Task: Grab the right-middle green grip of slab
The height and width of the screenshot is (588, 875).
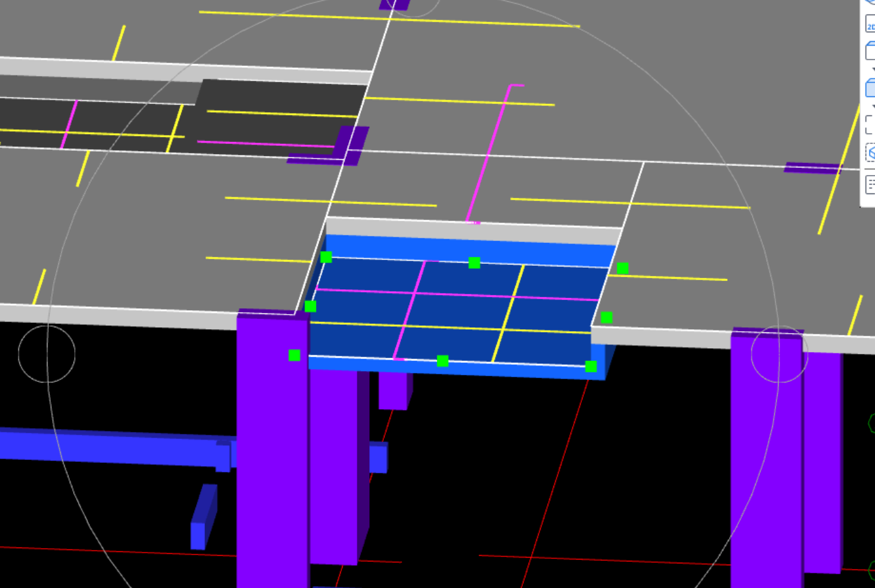Action: tap(607, 317)
